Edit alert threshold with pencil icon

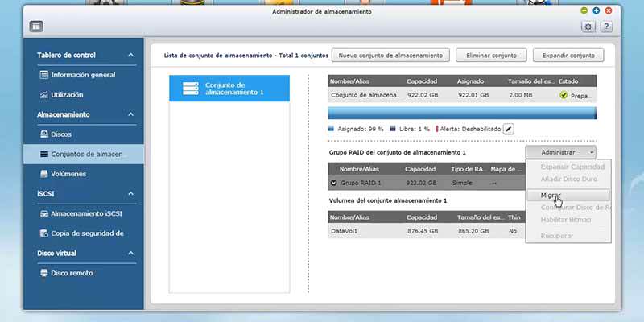pyautogui.click(x=509, y=129)
